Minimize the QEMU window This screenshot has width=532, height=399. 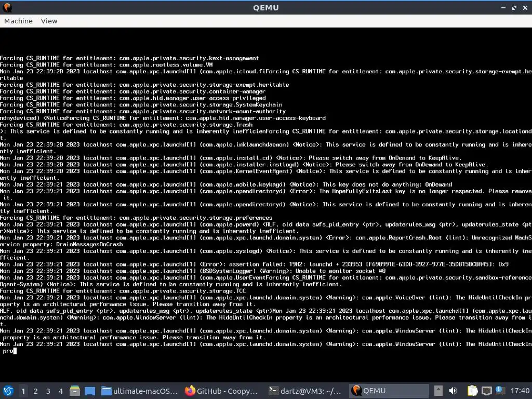503,7
